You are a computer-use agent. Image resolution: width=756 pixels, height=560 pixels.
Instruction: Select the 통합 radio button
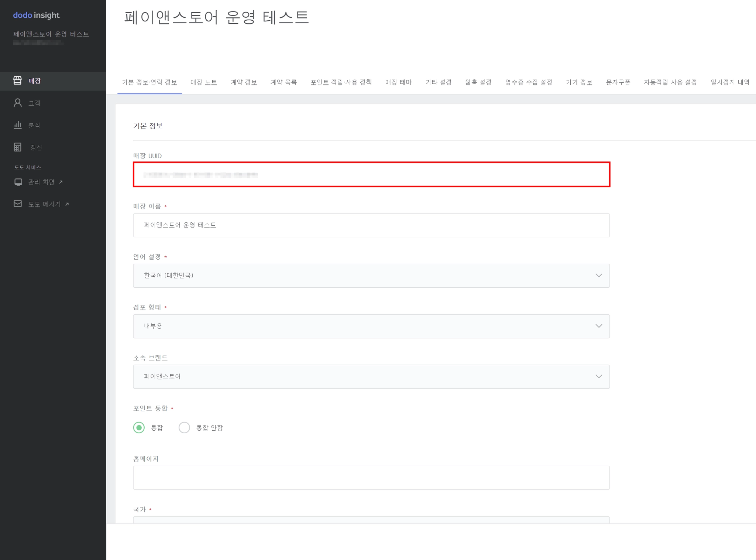point(139,427)
